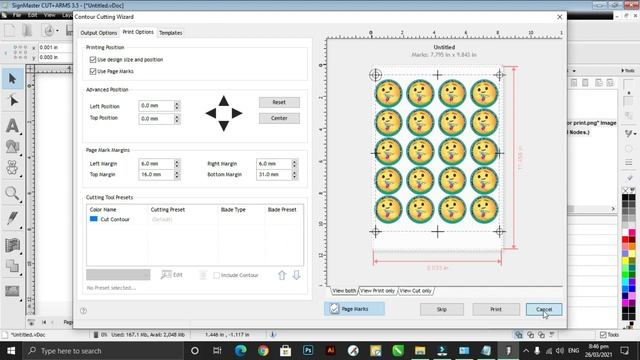Launch Photoshop from taskbar
Screen dimensions: 640x360
tap(308, 351)
